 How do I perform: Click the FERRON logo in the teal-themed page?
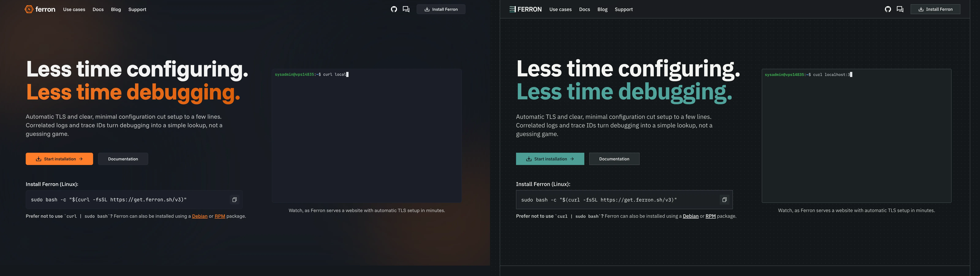click(525, 9)
